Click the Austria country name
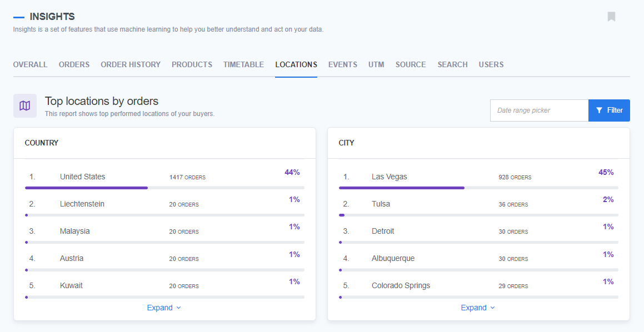The height and width of the screenshot is (332, 644). point(72,258)
